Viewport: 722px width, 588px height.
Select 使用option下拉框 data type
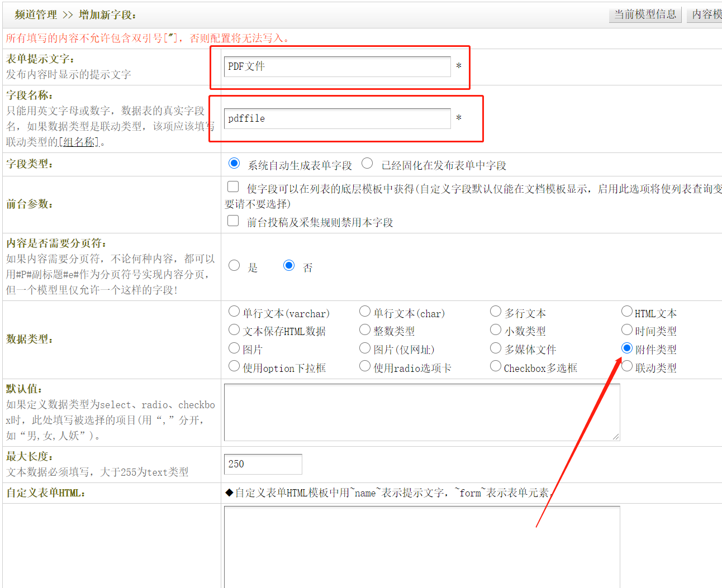234,366
